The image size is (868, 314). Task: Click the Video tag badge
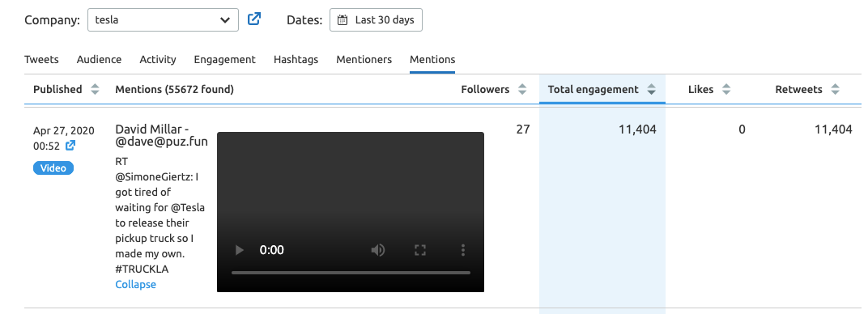(53, 168)
